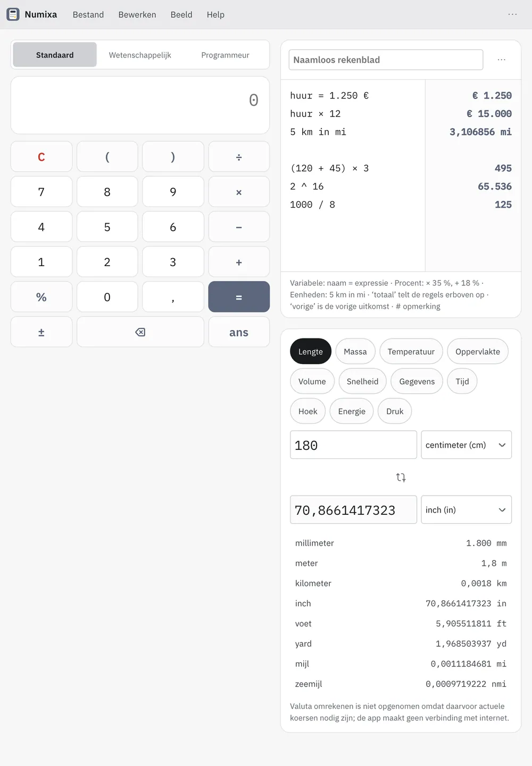The width and height of the screenshot is (532, 766).
Task: Click the backspace delete icon key
Action: pyautogui.click(x=140, y=332)
